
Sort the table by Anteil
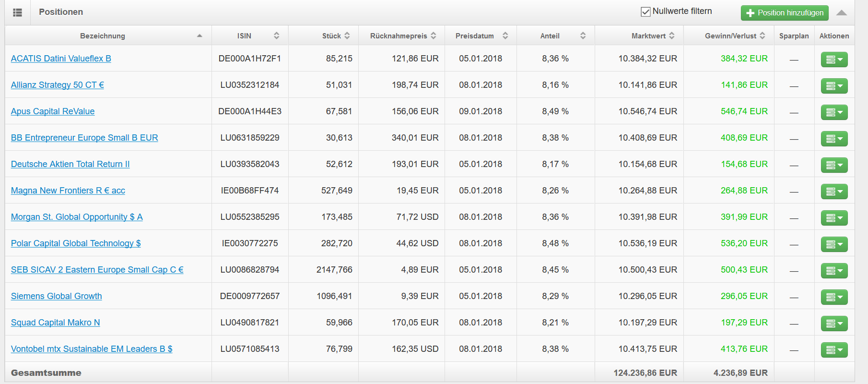pyautogui.click(x=556, y=36)
